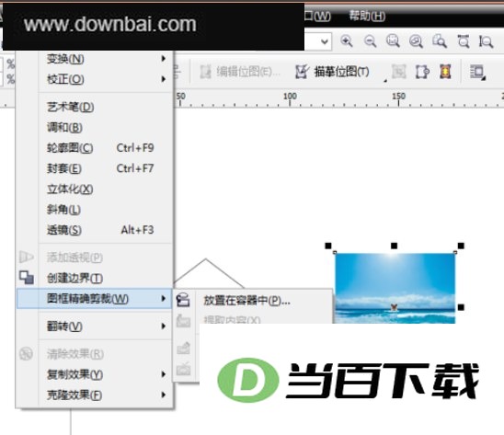The height and width of the screenshot is (435, 504).
Task: Click the wrap text icon in property bar
Action: [x=477, y=72]
